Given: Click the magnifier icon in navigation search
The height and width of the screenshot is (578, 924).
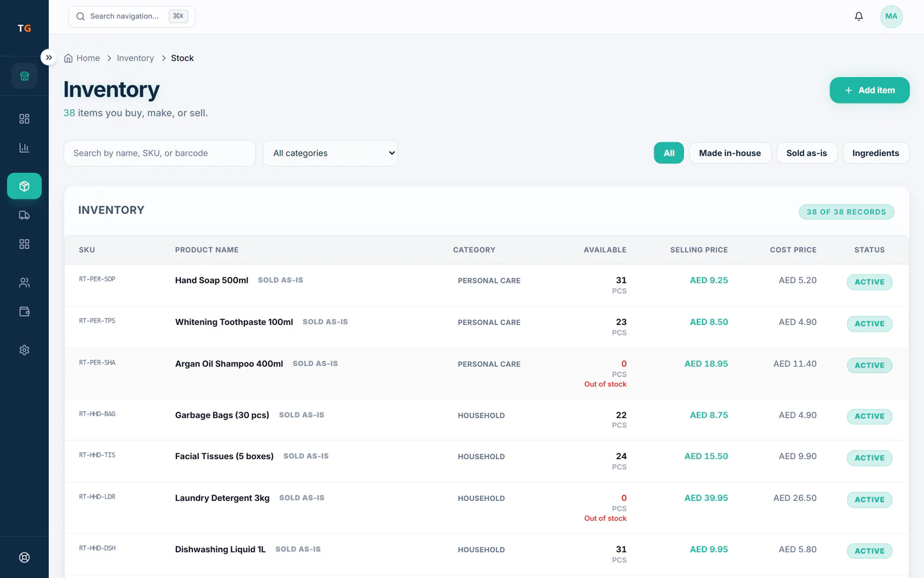Looking at the screenshot, I should pos(80,17).
